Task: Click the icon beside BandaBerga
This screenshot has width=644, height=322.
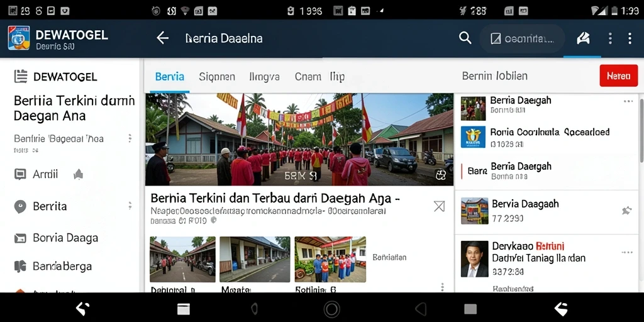Action: pos(20,266)
